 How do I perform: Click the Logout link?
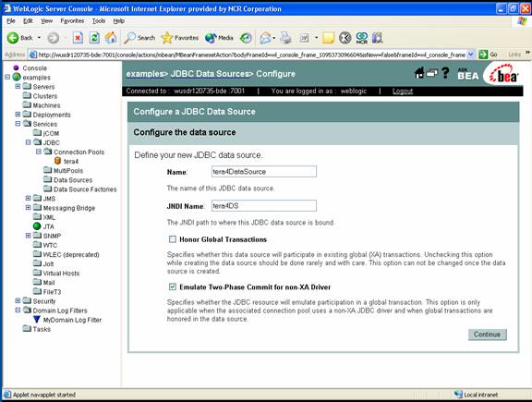pyautogui.click(x=403, y=91)
